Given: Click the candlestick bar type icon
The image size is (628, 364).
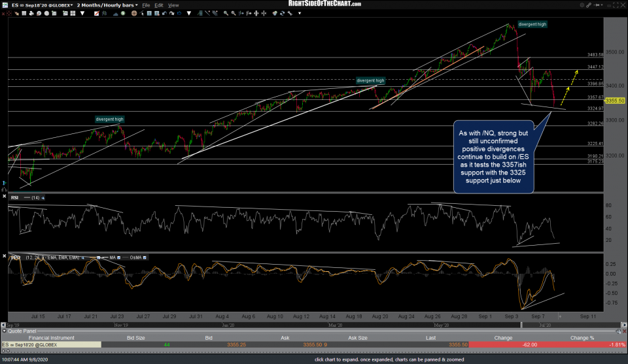Looking at the screenshot, I should 105,13.
